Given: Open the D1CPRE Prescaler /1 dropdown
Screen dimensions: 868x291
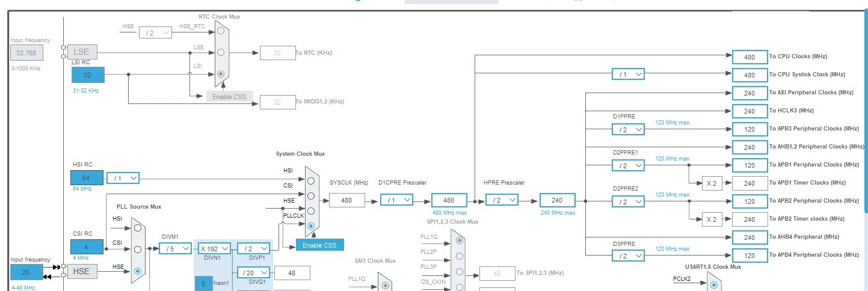Looking at the screenshot, I should [x=396, y=200].
